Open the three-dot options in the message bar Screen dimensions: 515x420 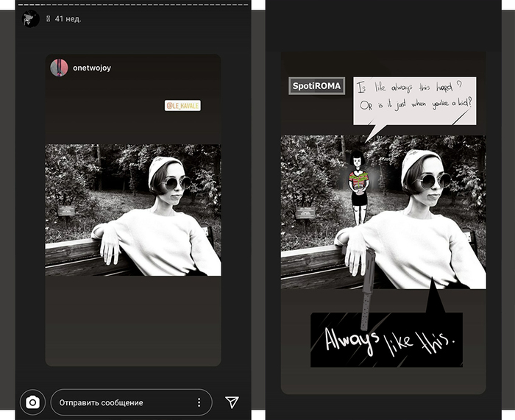click(199, 402)
